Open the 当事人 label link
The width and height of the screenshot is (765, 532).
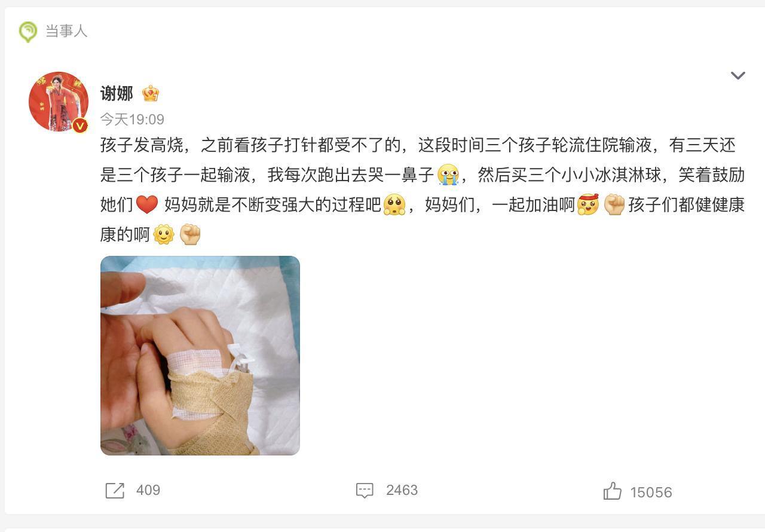[x=66, y=31]
